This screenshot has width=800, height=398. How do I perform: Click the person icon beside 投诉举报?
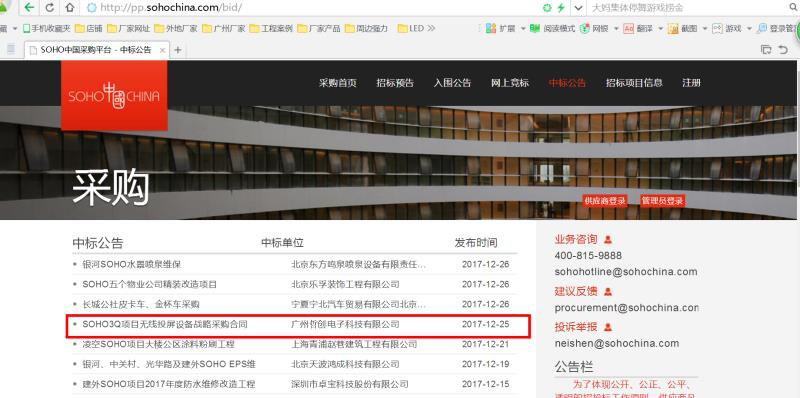pyautogui.click(x=608, y=328)
